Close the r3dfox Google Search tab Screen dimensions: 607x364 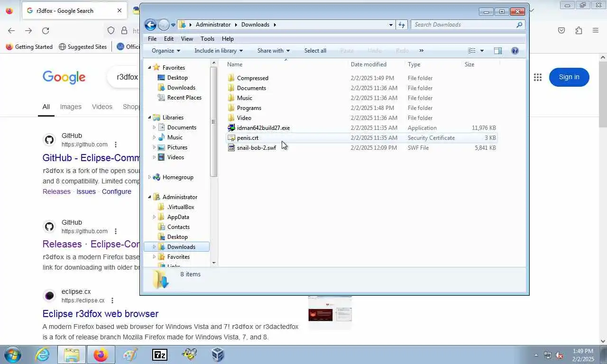pos(120,10)
